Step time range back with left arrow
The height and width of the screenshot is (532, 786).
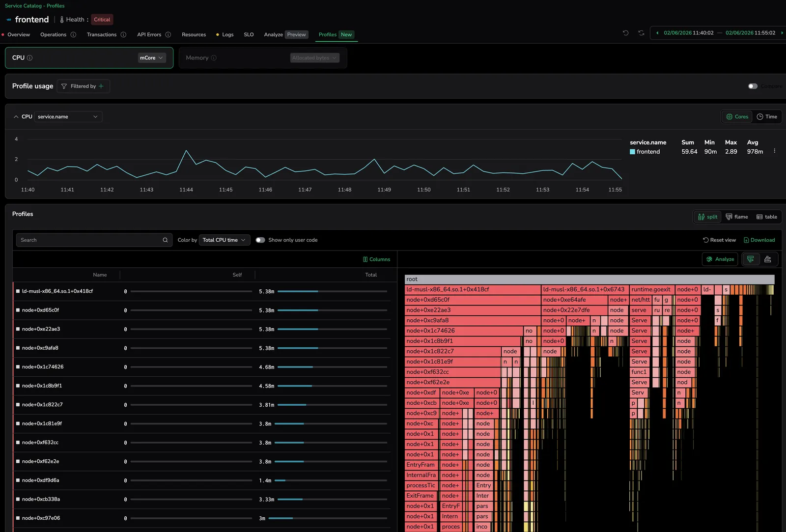(x=657, y=33)
